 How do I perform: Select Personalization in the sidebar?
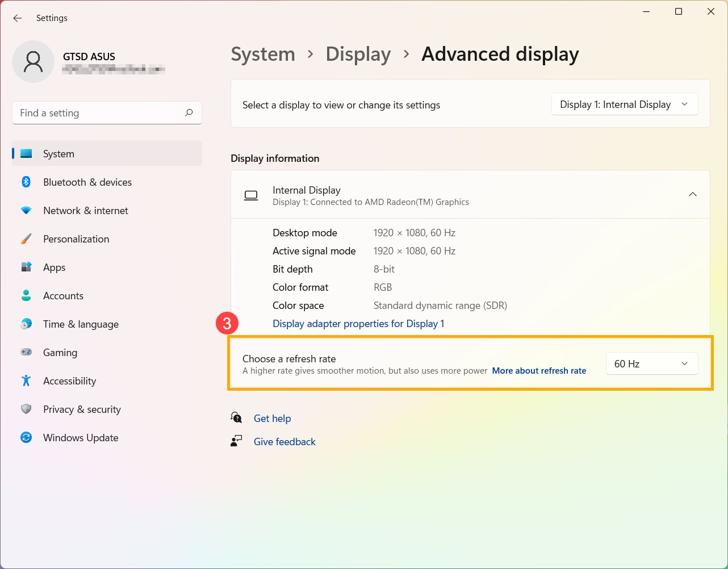click(107, 239)
